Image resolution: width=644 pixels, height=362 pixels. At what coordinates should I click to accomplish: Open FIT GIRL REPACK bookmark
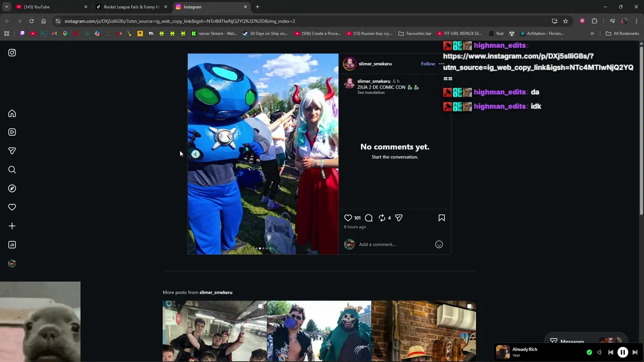(460, 34)
